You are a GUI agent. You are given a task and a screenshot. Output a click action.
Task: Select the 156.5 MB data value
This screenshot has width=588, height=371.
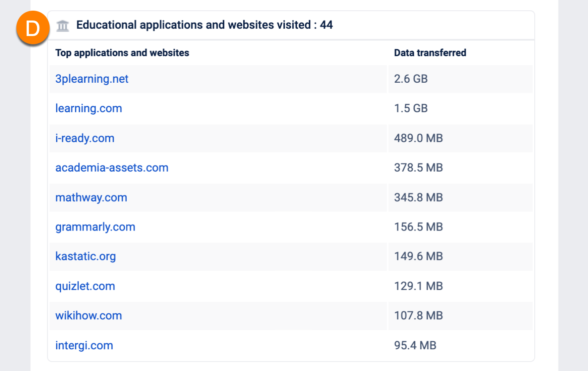click(x=419, y=227)
